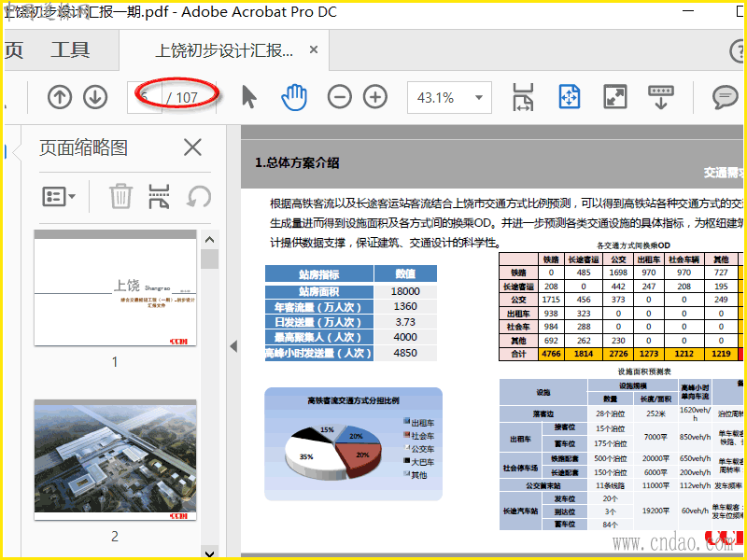Minimize the Acrobat window

(x=688, y=10)
